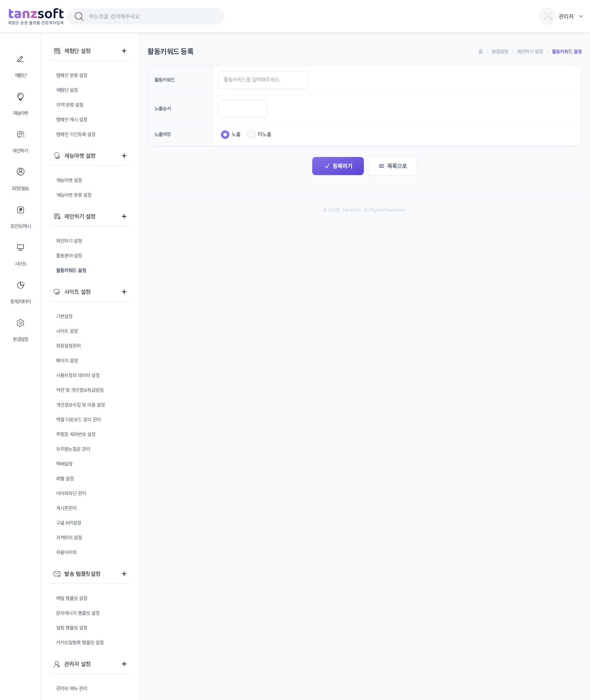Focus the 노출순서 input field
The image size is (590, 700).
pos(243,109)
